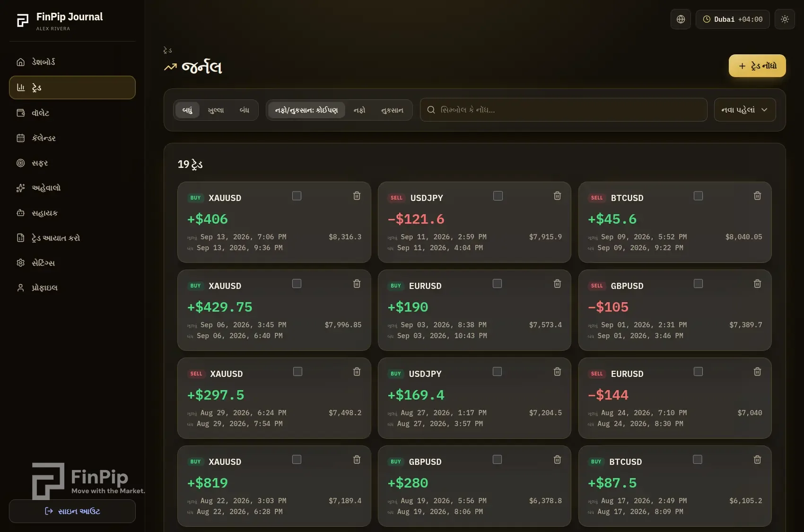Click the yellow add trade button
The width and height of the screenshot is (804, 532).
tap(757, 66)
